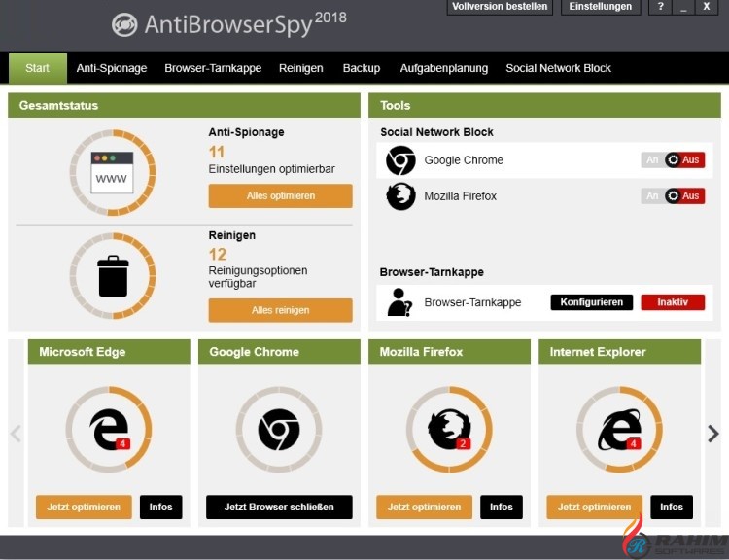Viewport: 729px width, 560px height.
Task: Click the trash can icon under Reinigen
Action: pyautogui.click(x=113, y=276)
